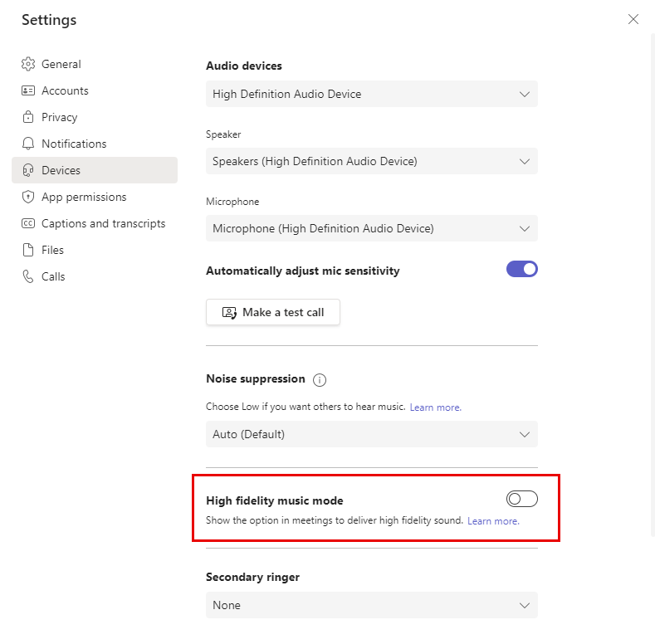The image size is (655, 644).
Task: Click the Accounts card icon
Action: [x=28, y=90]
